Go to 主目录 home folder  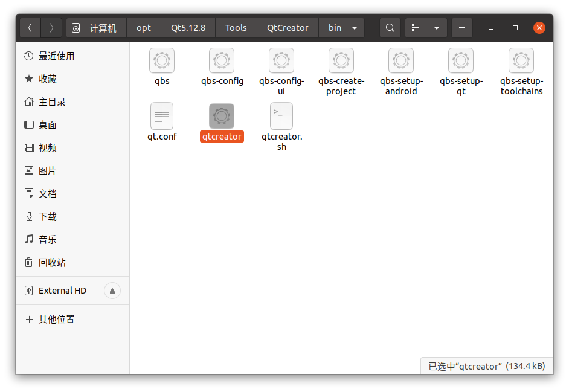tap(72, 102)
